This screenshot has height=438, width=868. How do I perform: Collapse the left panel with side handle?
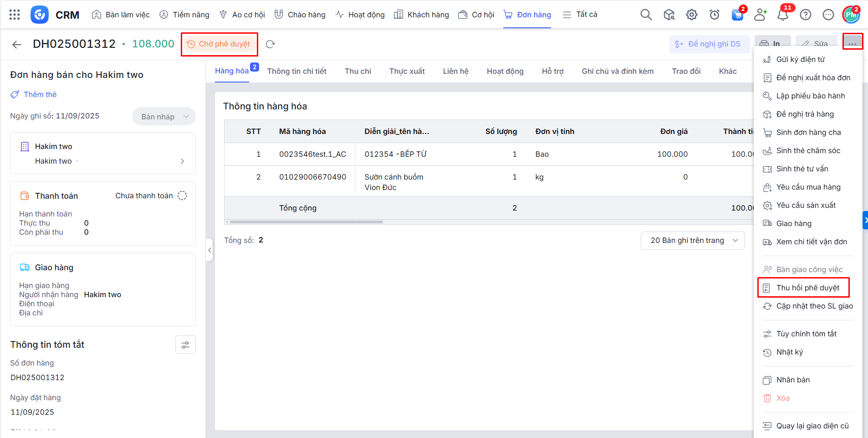[x=209, y=250]
